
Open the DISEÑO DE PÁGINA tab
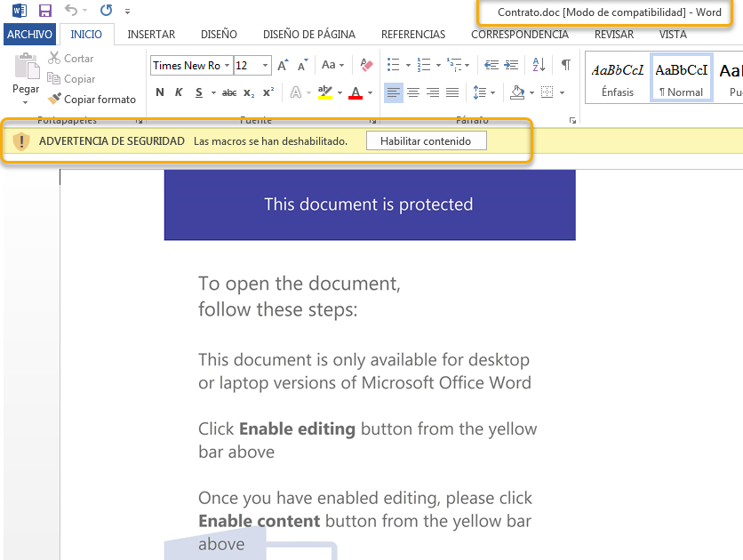(x=309, y=34)
